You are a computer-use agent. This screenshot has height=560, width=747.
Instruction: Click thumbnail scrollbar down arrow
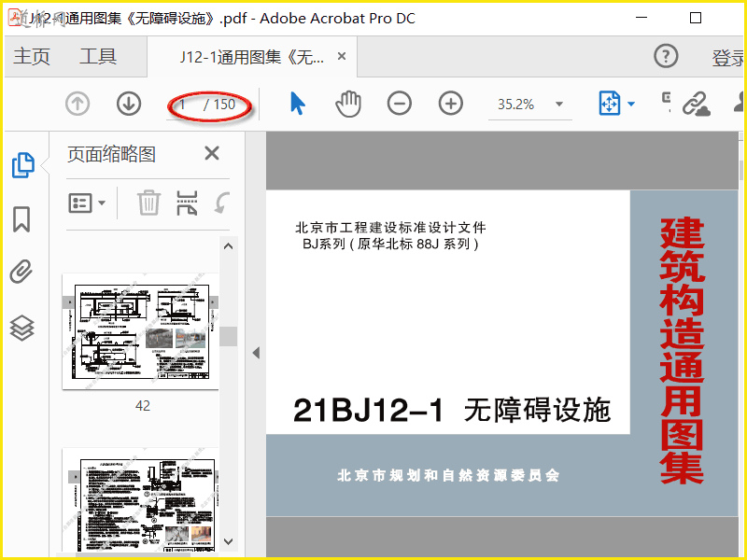(x=228, y=541)
